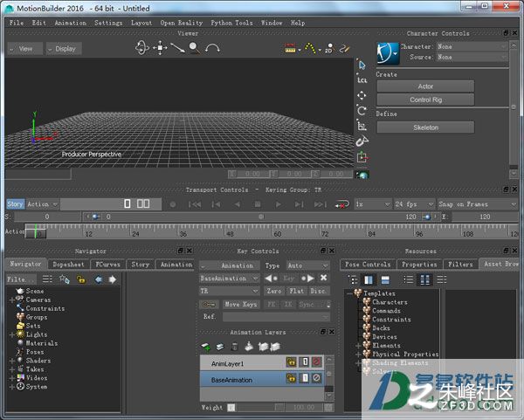Open the Python Tools menu
The width and height of the screenshot is (524, 420).
231,23
